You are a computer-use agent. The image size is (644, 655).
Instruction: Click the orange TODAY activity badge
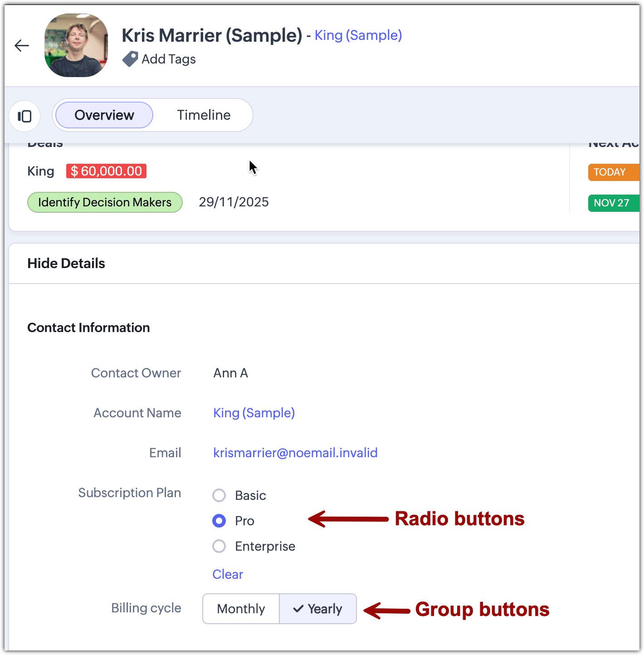point(612,172)
